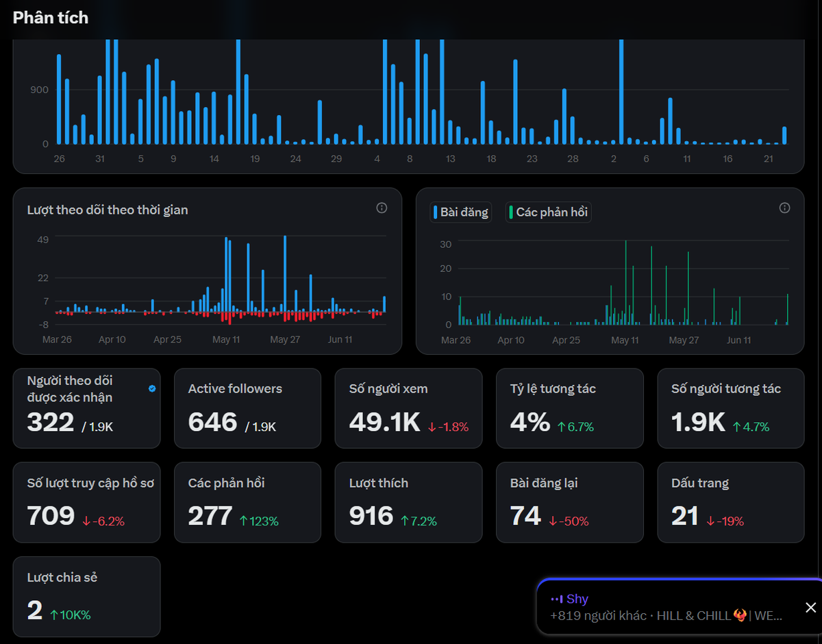Close the Shy space notification

pyautogui.click(x=810, y=608)
